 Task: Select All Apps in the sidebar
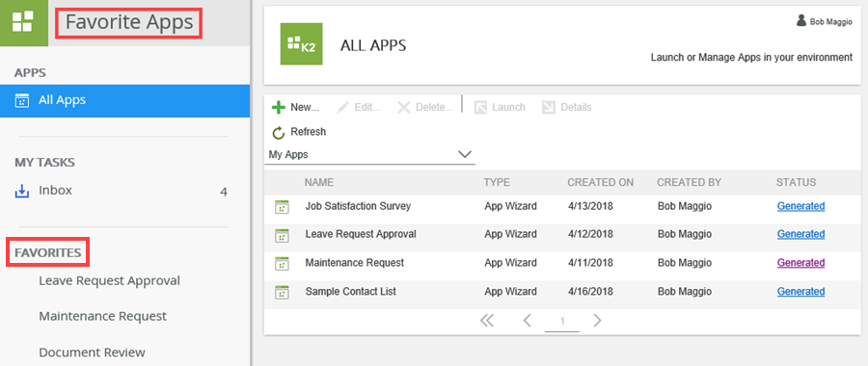tap(124, 100)
